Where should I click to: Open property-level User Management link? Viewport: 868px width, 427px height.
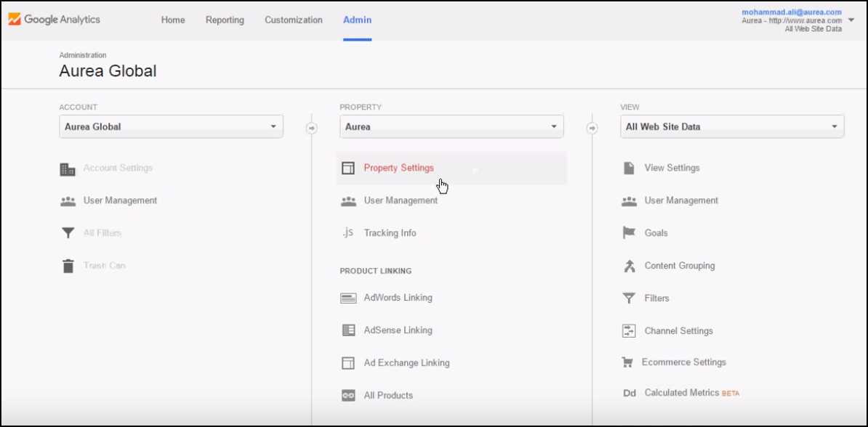coord(401,200)
